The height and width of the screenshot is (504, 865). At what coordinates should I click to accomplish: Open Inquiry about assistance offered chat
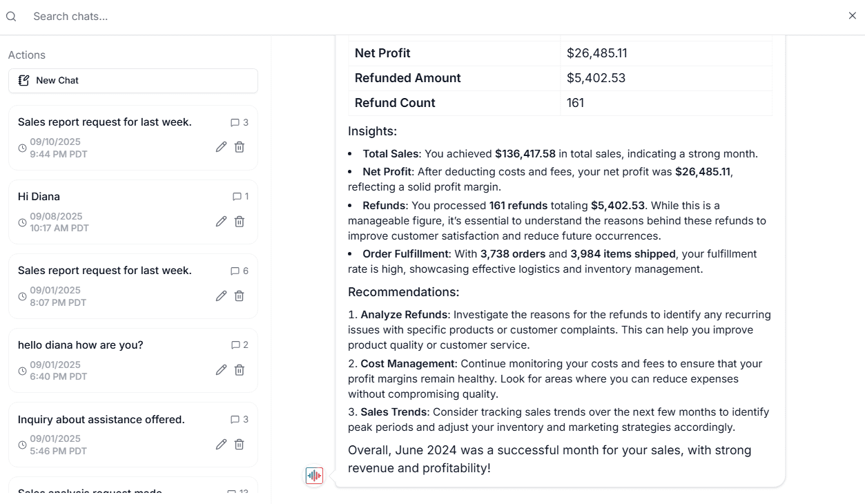pyautogui.click(x=101, y=419)
